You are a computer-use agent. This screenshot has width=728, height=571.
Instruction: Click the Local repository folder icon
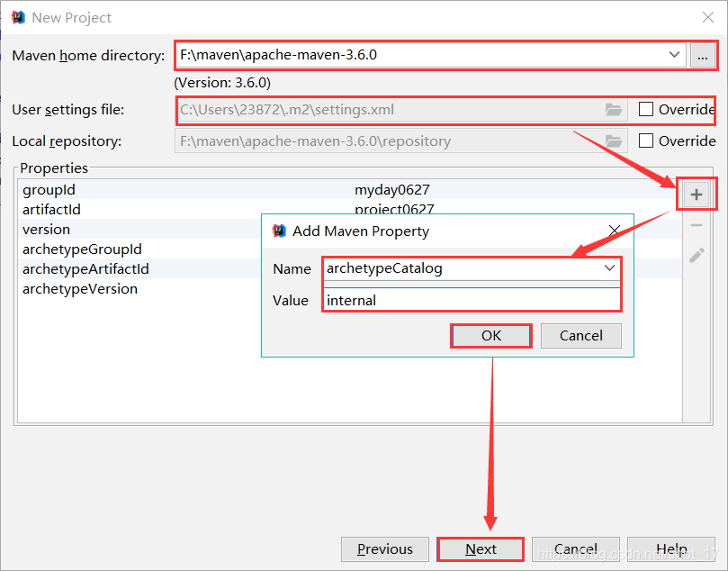614,140
